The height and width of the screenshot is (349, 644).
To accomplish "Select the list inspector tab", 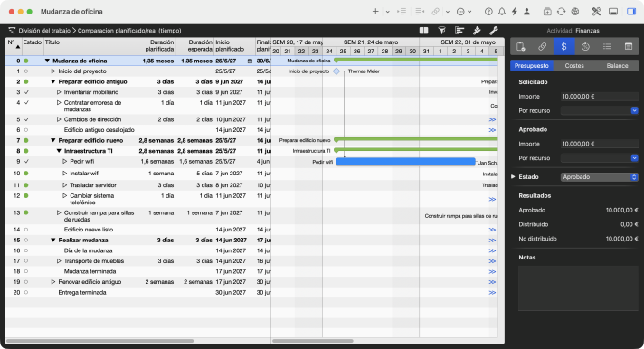I will (607, 46).
